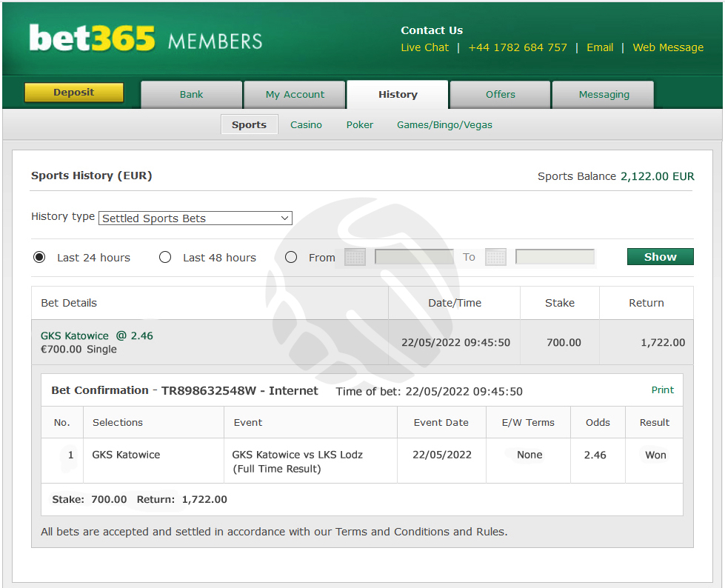
Task: Open the History type dropdown
Action: pyautogui.click(x=195, y=218)
